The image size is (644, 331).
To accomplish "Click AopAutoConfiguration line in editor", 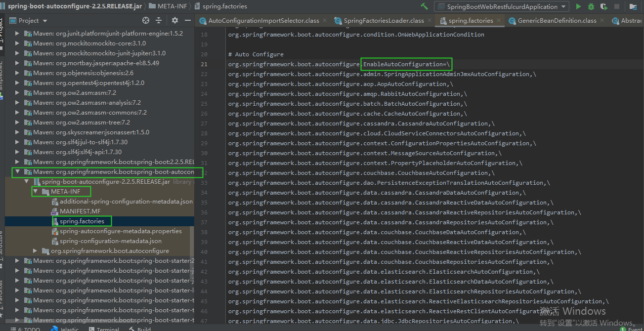I will [341, 84].
